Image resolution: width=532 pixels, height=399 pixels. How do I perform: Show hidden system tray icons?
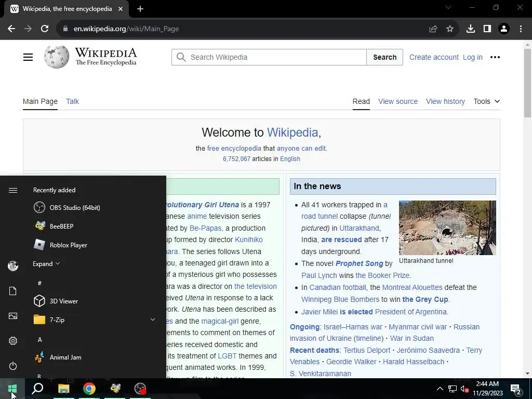440,389
